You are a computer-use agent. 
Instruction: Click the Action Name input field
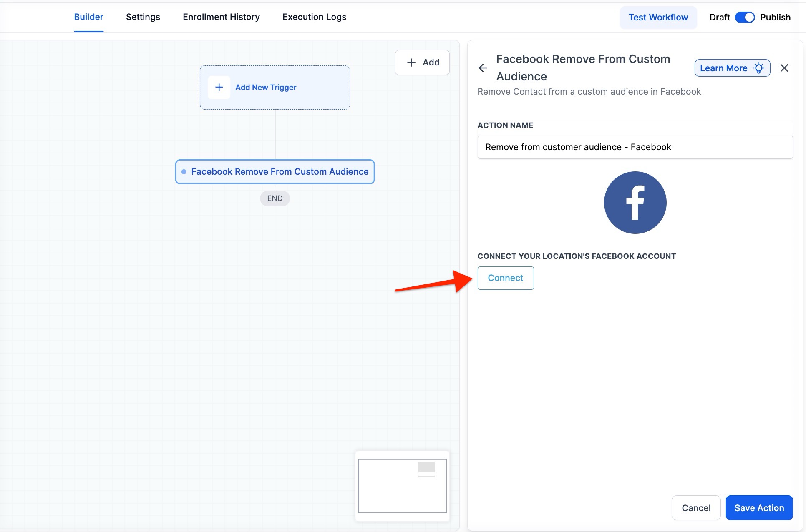[635, 147]
